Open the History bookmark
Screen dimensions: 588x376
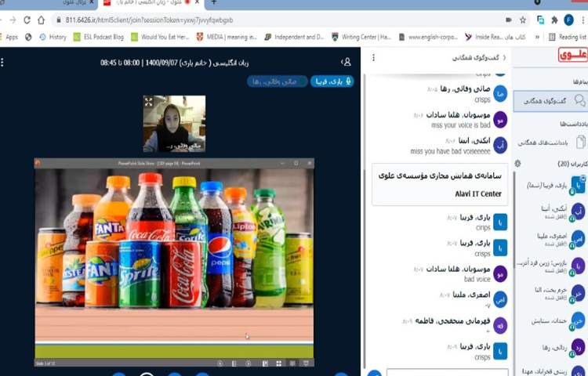(x=53, y=37)
